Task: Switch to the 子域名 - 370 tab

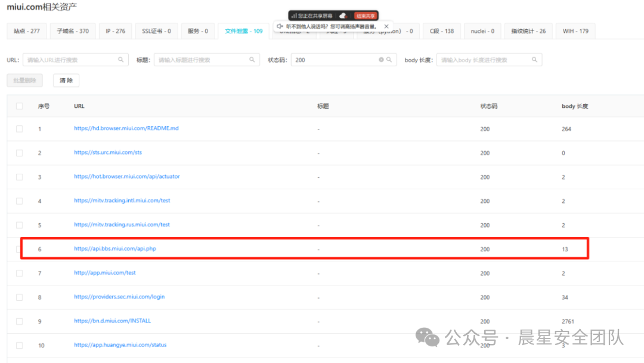Action: coord(73,31)
